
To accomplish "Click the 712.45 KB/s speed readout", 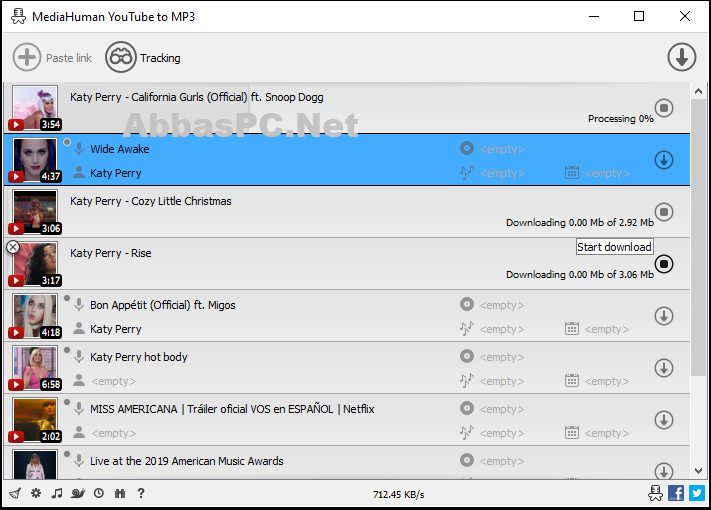I will pos(399,495).
